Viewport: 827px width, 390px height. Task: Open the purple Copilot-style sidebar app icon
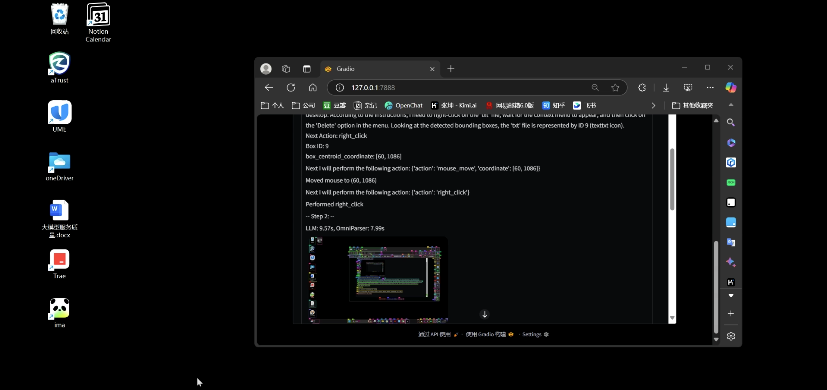[730, 142]
